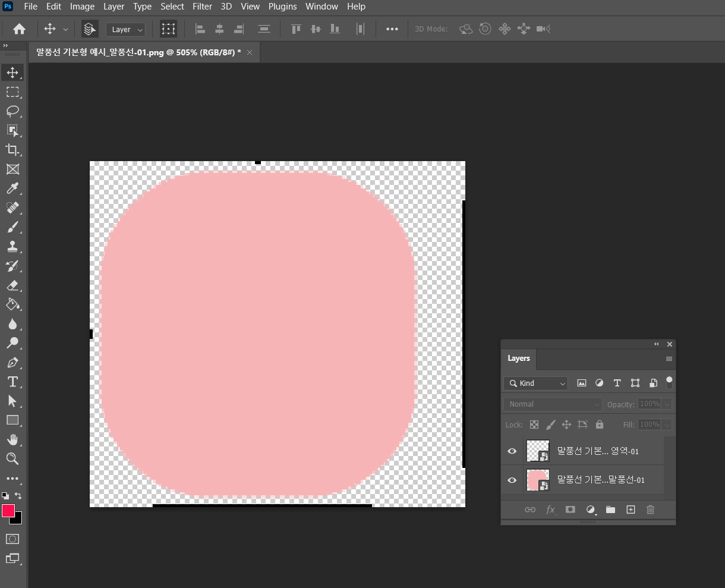Click the 영역-01 layer thumbnail
The height and width of the screenshot is (588, 725).
[538, 451]
